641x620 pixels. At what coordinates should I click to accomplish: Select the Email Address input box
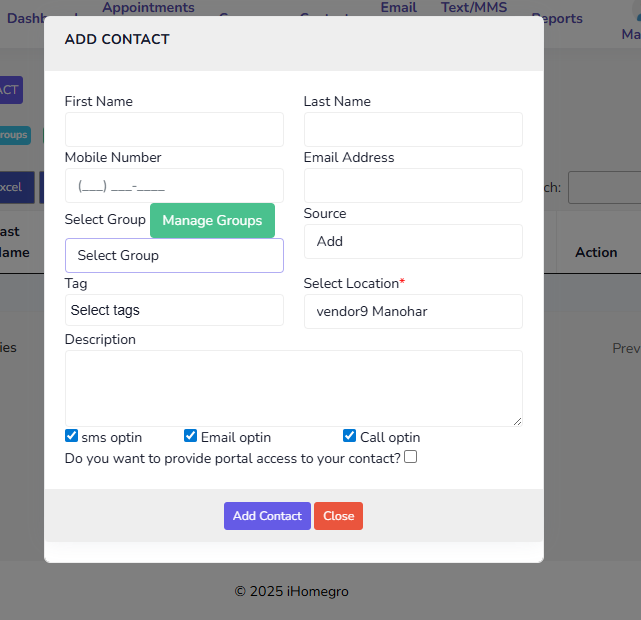[412, 185]
